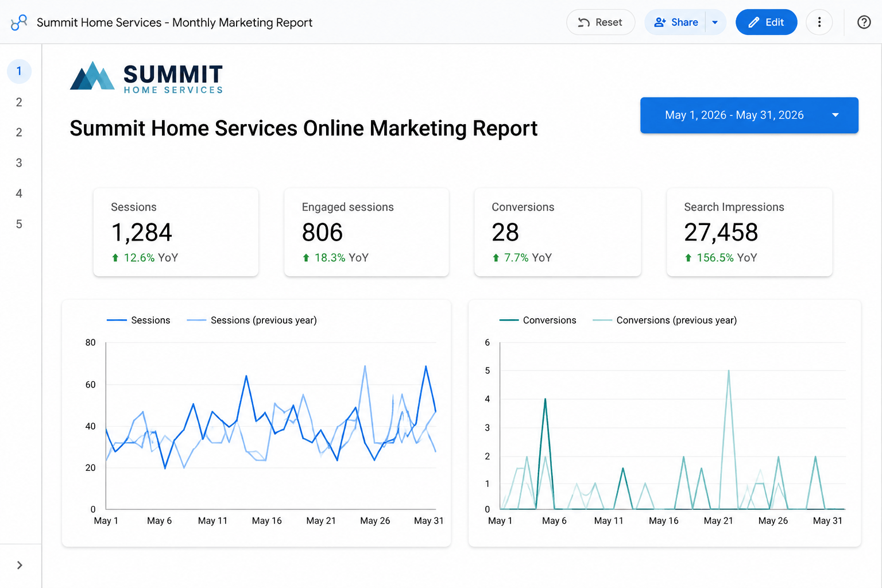Click the report title in header
The height and width of the screenshot is (588, 882).
(x=175, y=22)
